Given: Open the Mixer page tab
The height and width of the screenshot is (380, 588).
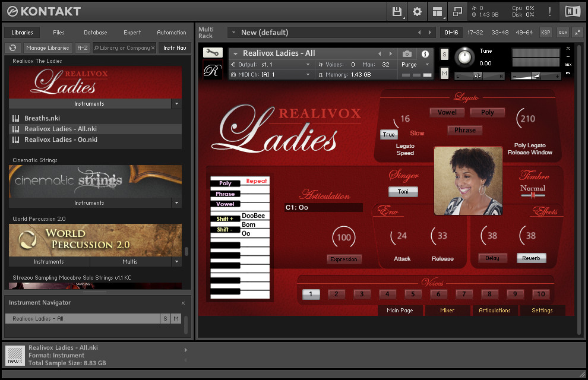Looking at the screenshot, I should [447, 311].
